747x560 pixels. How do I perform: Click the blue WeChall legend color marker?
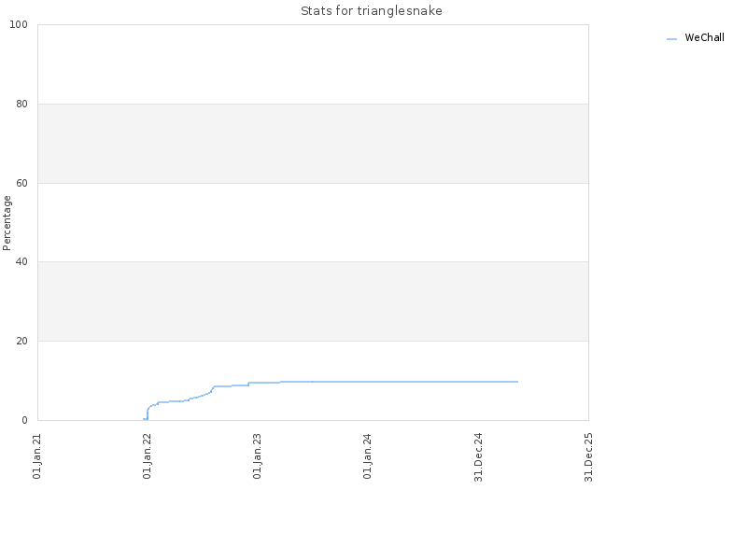(671, 39)
